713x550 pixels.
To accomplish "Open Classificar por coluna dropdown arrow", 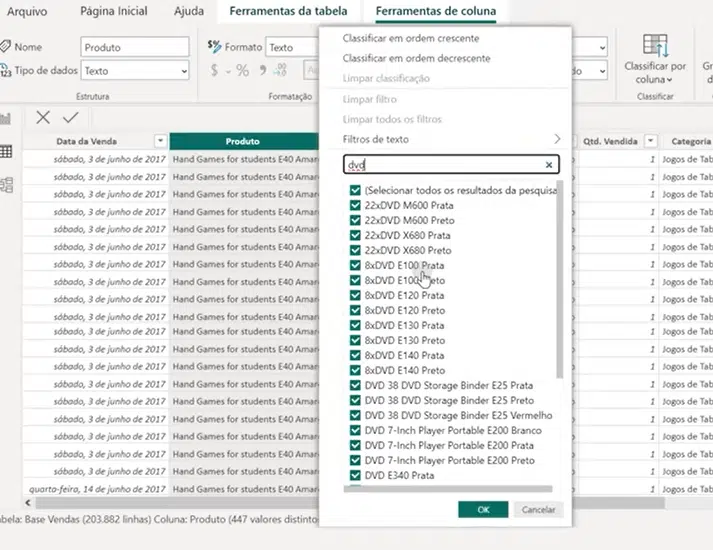I will [x=669, y=80].
